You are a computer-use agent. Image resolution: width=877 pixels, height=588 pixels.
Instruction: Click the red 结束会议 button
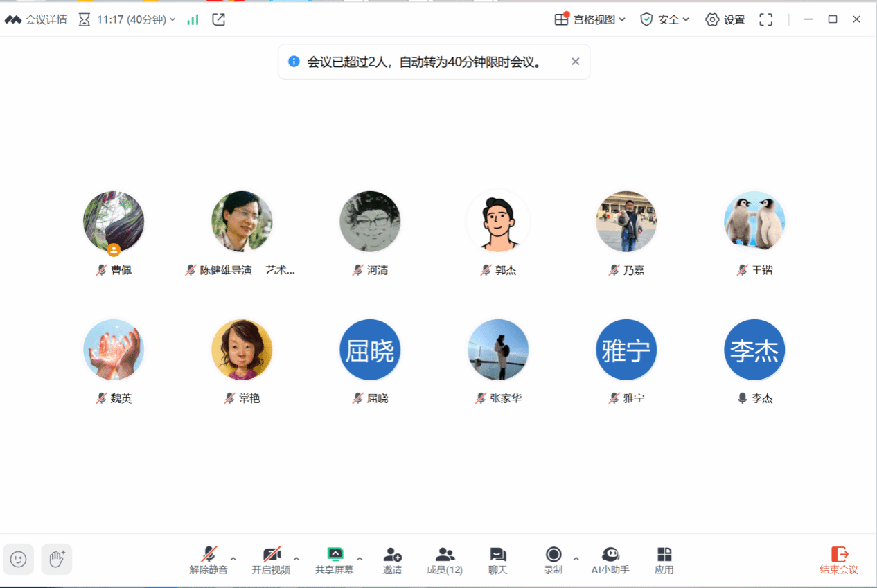point(838,560)
